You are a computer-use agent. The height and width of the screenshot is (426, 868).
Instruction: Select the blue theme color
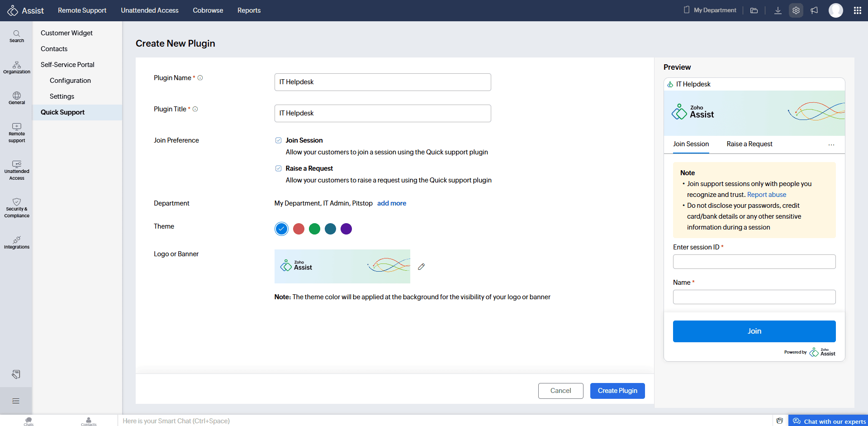pyautogui.click(x=281, y=229)
